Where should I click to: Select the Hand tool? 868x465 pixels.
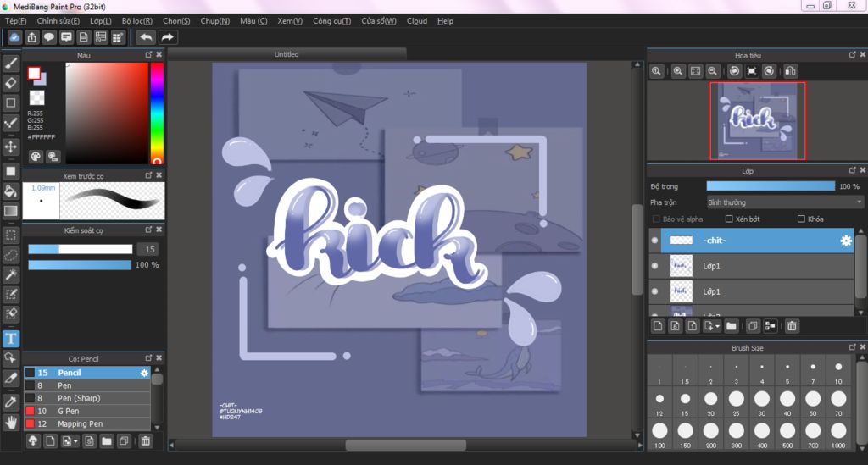pos(11,423)
